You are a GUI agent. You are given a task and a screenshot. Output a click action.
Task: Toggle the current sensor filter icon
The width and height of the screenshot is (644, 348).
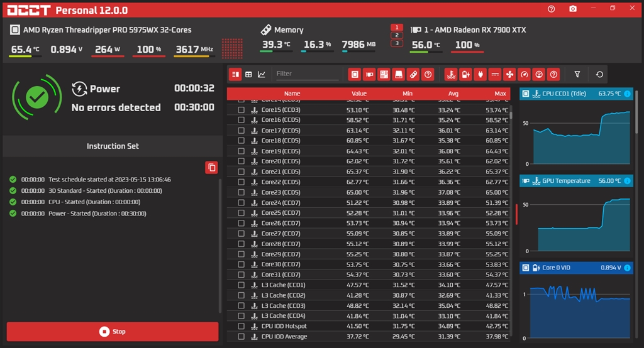pos(495,74)
